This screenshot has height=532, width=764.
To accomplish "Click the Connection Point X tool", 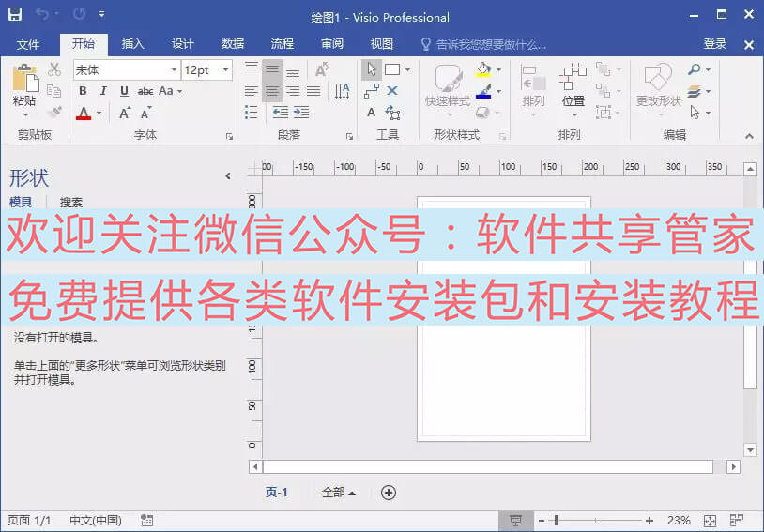I will [392, 91].
